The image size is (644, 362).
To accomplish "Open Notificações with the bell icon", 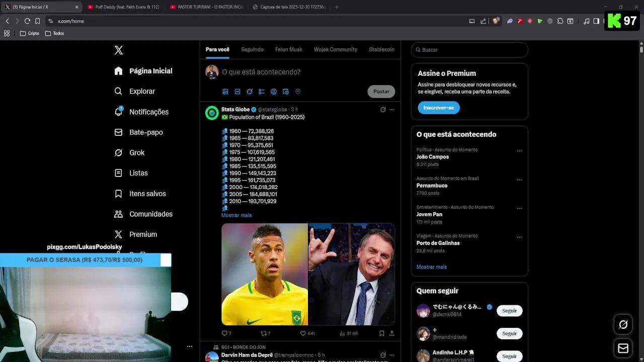I will coord(141,112).
